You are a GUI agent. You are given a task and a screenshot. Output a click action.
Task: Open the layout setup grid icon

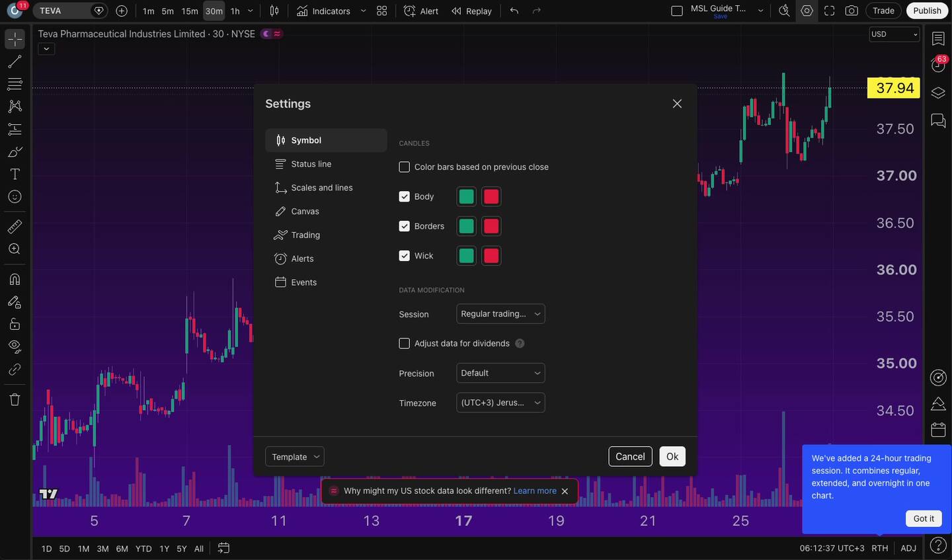382,11
